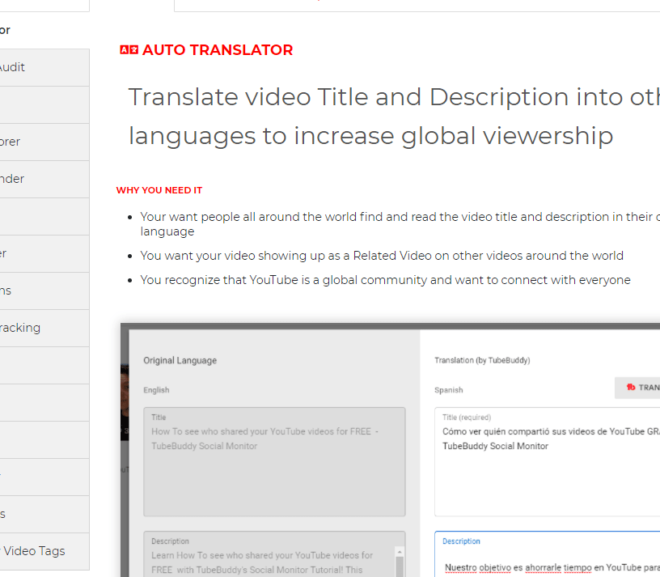Screen dimensions: 660x577
Task: Click the original description scrollbar up arrow
Action: tap(399, 552)
